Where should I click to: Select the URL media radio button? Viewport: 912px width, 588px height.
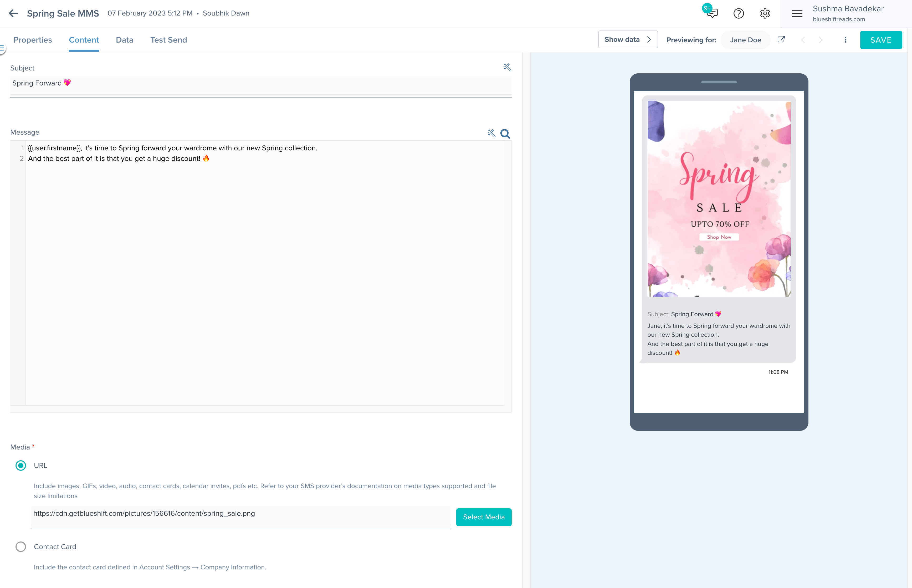click(21, 466)
